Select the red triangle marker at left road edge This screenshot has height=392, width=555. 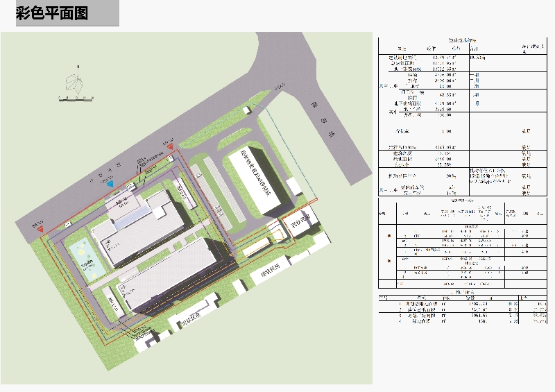click(x=40, y=228)
